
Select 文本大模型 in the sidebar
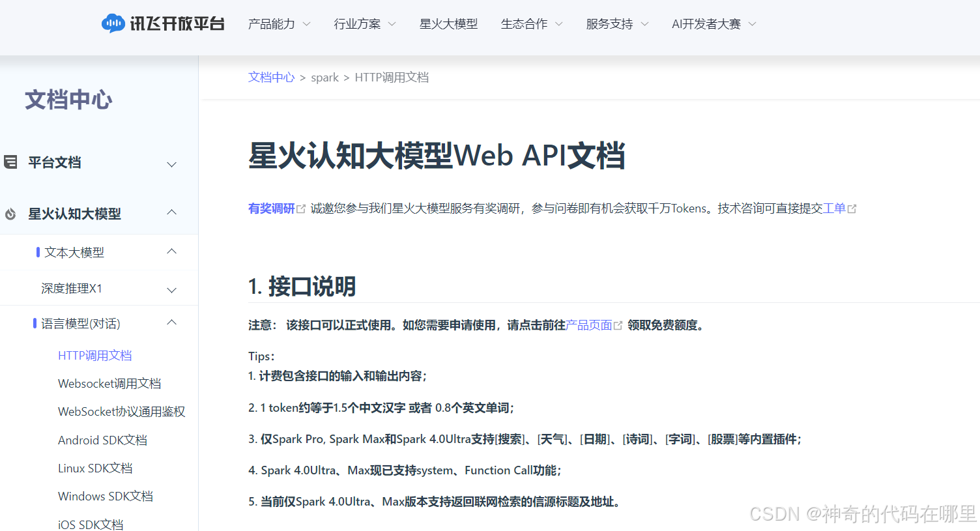pos(74,252)
